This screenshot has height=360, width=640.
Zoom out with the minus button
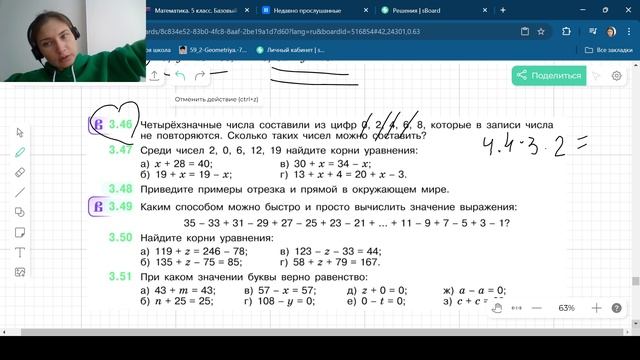pyautogui.click(x=537, y=308)
